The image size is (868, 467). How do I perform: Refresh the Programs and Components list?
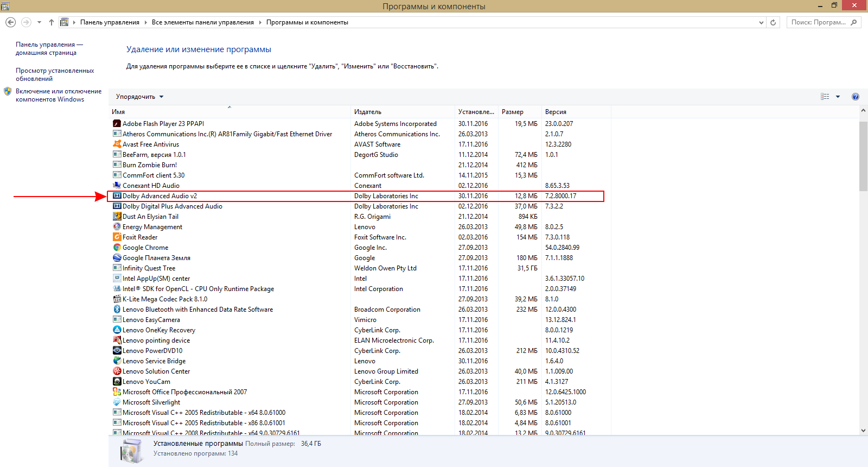click(773, 22)
